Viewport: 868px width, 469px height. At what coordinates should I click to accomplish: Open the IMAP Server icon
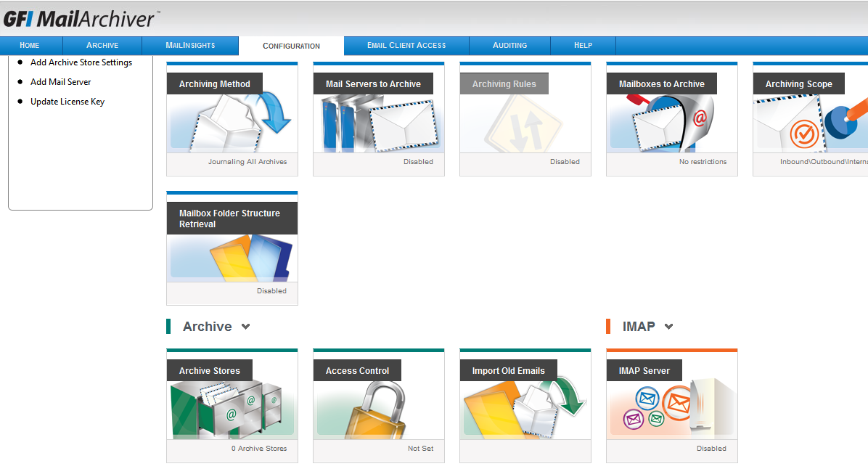671,409
